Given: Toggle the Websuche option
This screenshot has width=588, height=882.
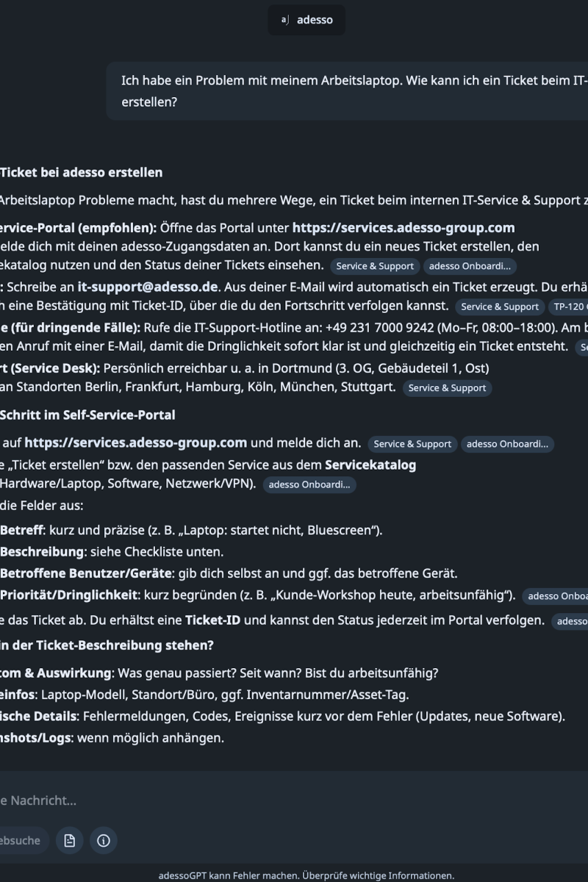Looking at the screenshot, I should click(22, 840).
